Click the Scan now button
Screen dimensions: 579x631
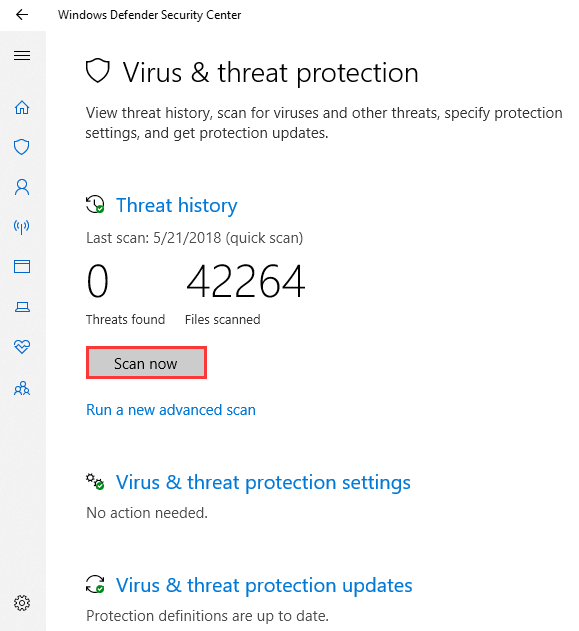coord(146,363)
